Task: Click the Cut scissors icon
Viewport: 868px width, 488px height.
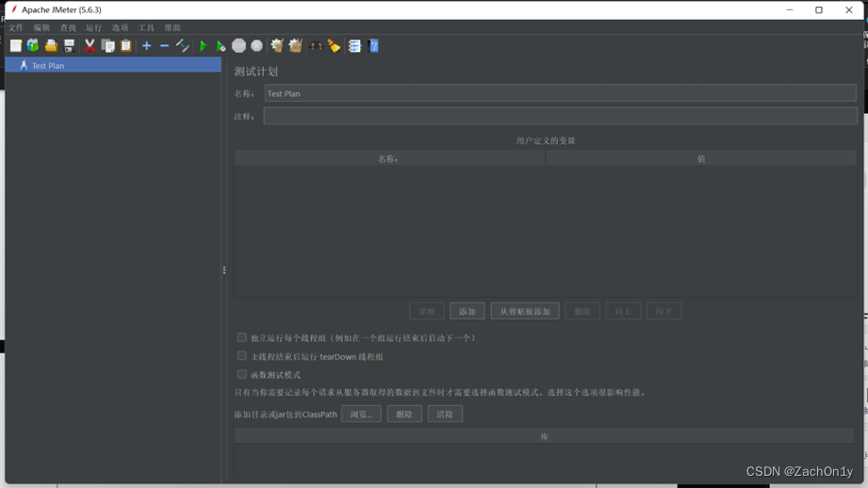Action: point(90,46)
